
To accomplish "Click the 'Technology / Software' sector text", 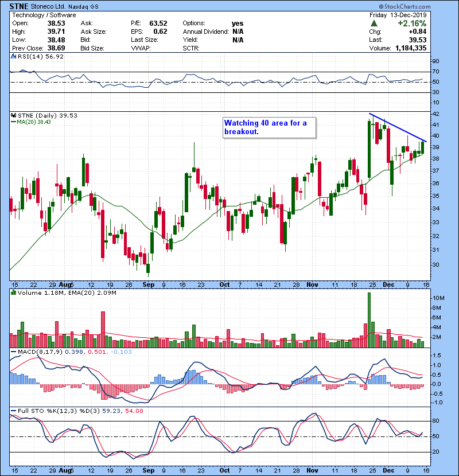I will (44, 15).
